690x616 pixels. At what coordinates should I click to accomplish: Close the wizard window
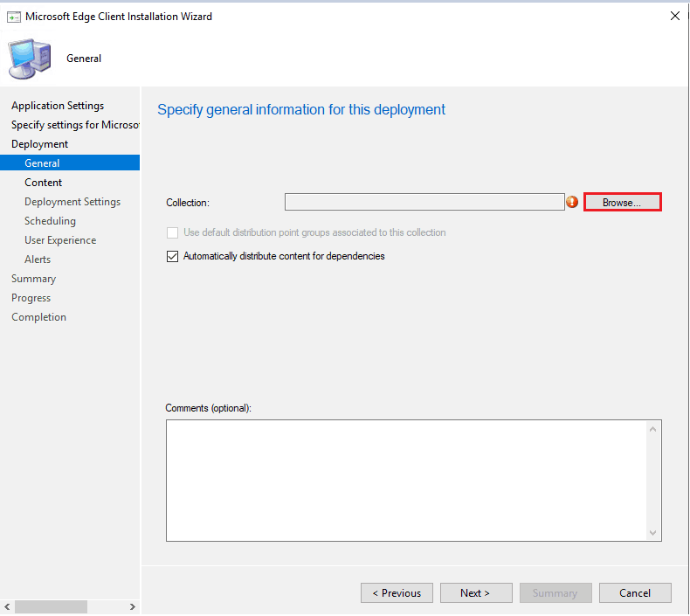click(674, 17)
